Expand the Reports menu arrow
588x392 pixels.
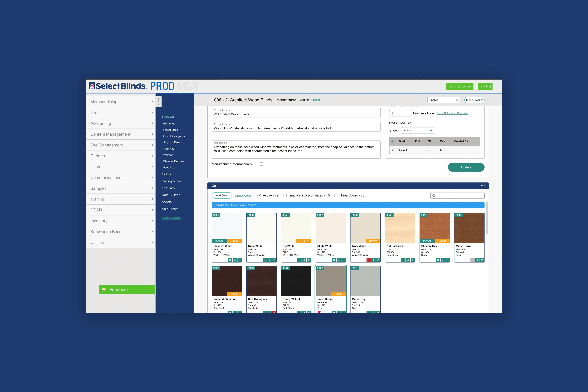click(152, 156)
